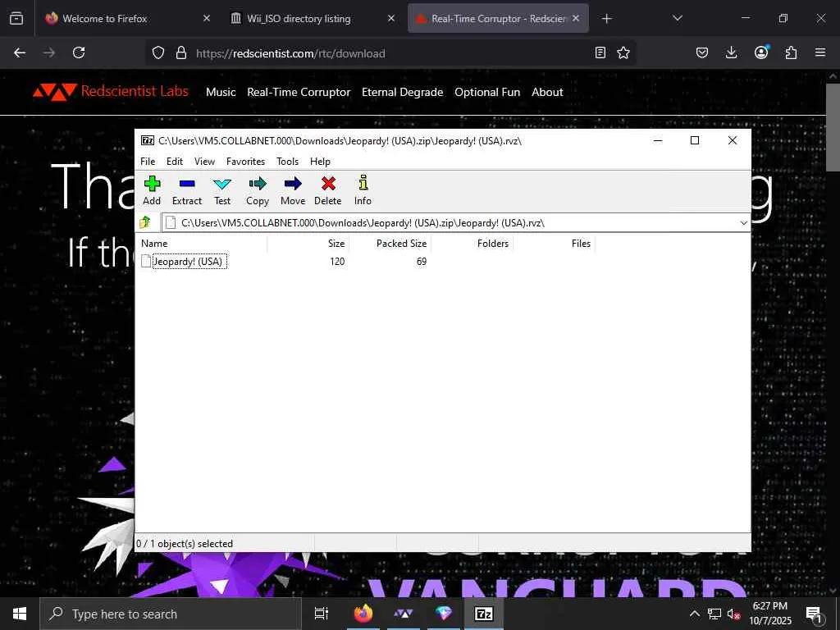Go up one folder level in 7-Zip

click(x=145, y=222)
